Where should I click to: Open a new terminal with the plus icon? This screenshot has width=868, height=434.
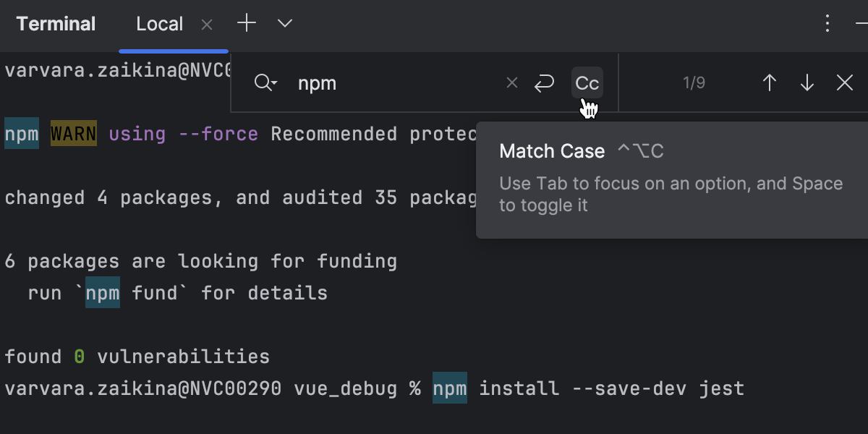(x=247, y=23)
